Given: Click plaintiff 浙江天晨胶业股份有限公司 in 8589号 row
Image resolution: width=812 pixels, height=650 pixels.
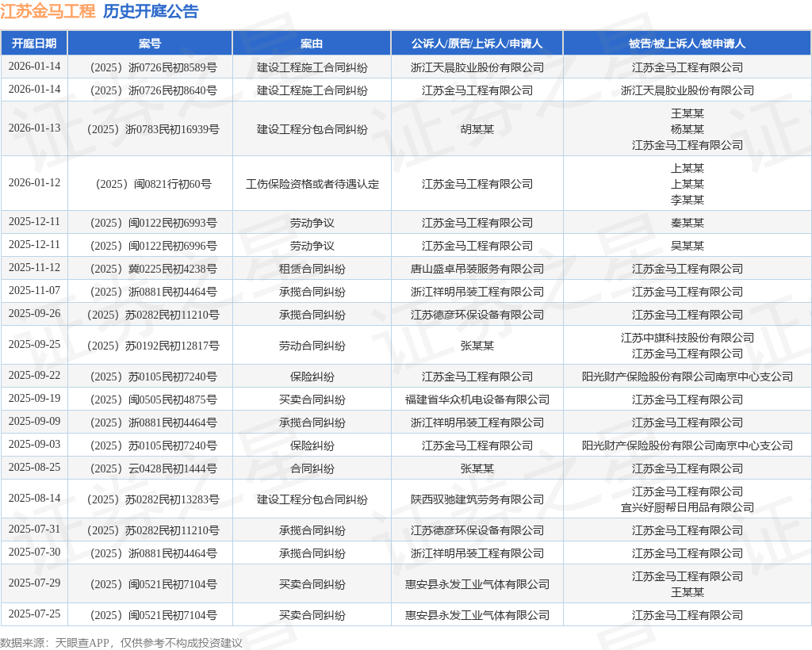Looking at the screenshot, I should pos(477,68).
